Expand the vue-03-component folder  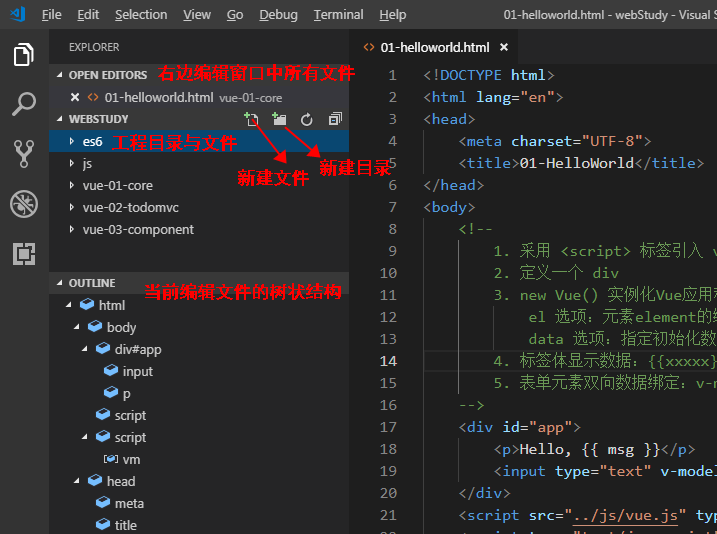pyautogui.click(x=72, y=229)
